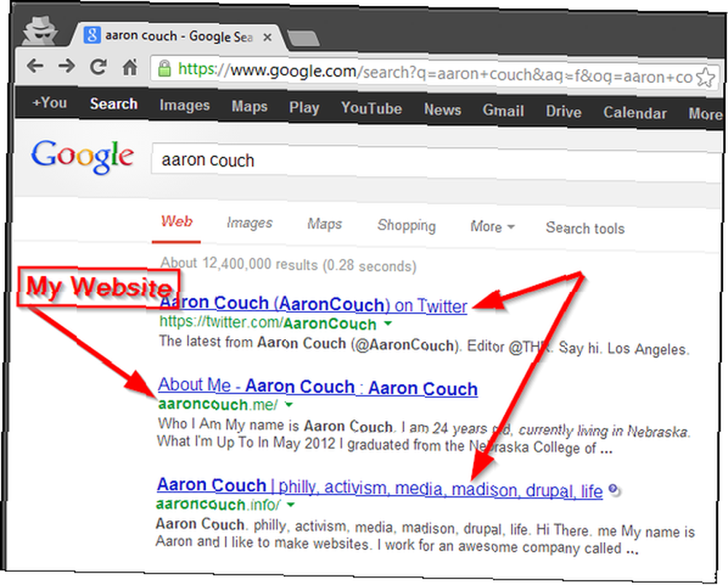Select the Web results tab
This screenshot has width=728, height=585.
click(176, 221)
